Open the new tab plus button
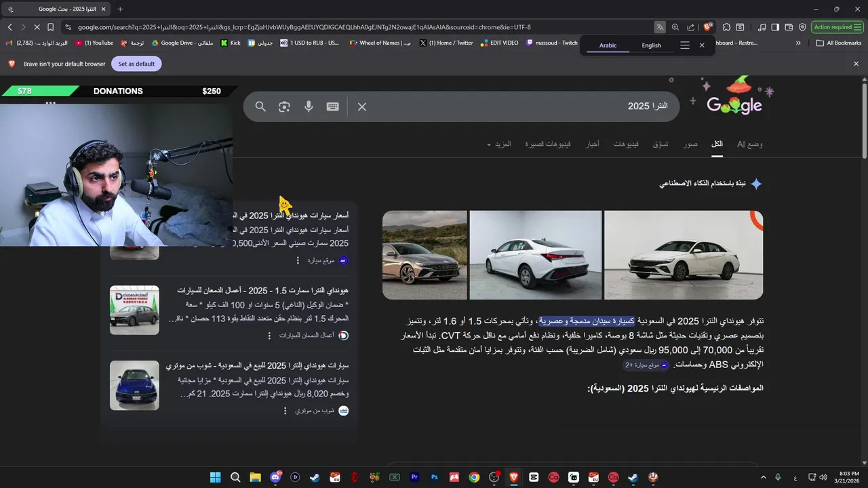The image size is (868, 488). pos(120,9)
